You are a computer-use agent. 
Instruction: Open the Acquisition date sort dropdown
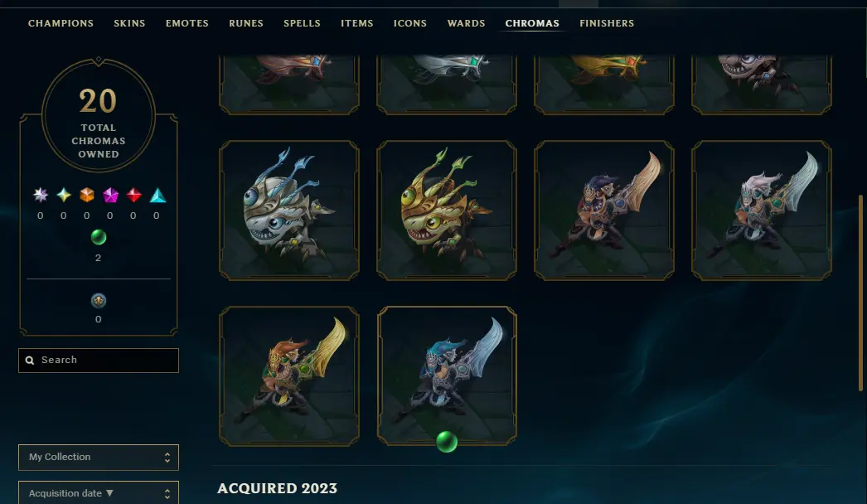[99, 493]
